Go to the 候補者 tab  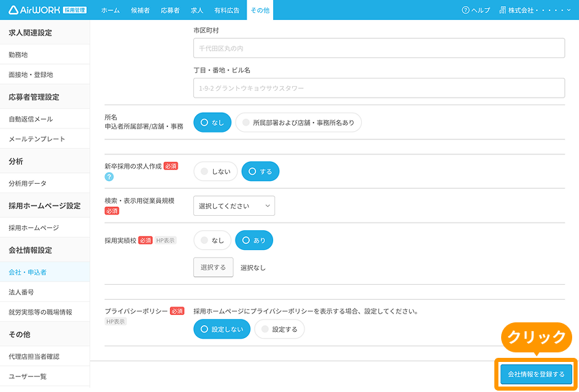coord(141,10)
